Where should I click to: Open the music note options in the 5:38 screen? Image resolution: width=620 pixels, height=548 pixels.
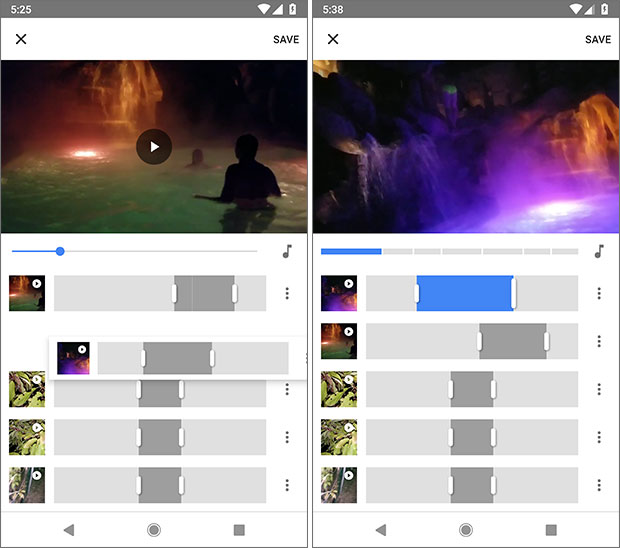[599, 251]
